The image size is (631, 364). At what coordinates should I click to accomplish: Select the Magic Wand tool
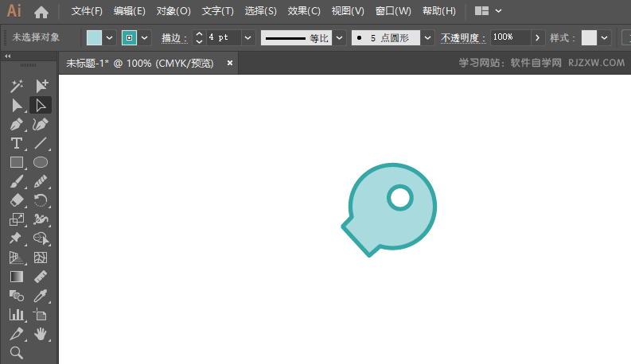coord(17,86)
